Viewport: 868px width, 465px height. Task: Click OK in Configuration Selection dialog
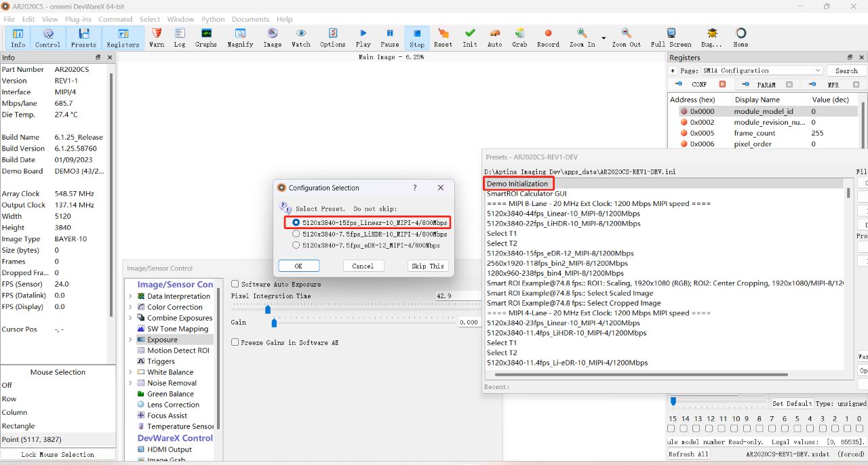coord(299,266)
